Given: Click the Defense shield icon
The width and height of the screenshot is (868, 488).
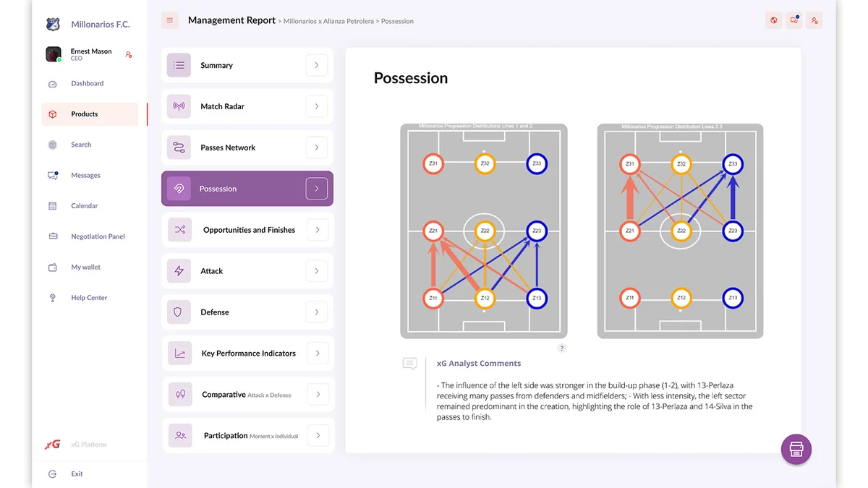Looking at the screenshot, I should pyautogui.click(x=179, y=312).
